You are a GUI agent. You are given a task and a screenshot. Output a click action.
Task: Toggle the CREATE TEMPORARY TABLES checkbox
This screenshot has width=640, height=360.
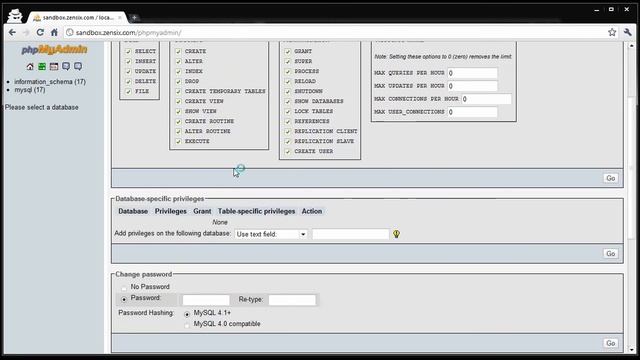[178, 91]
